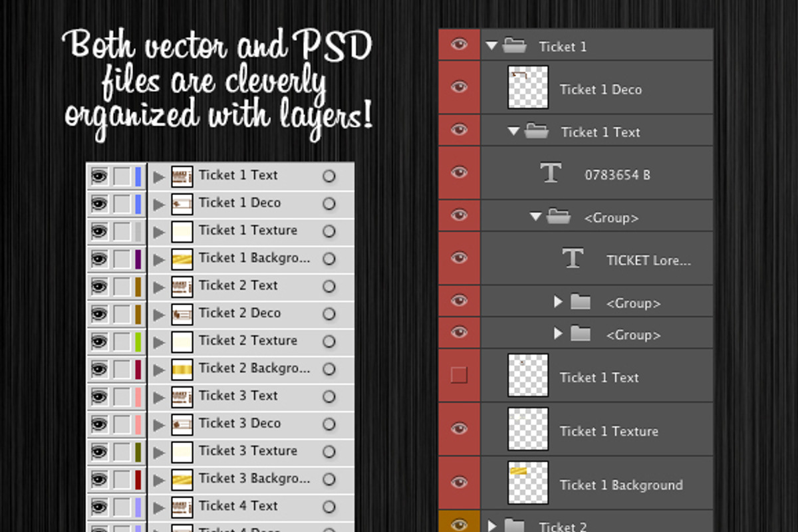Image resolution: width=798 pixels, height=532 pixels.
Task: Click target circle of Ticket 2 Text layer
Action: (x=329, y=287)
